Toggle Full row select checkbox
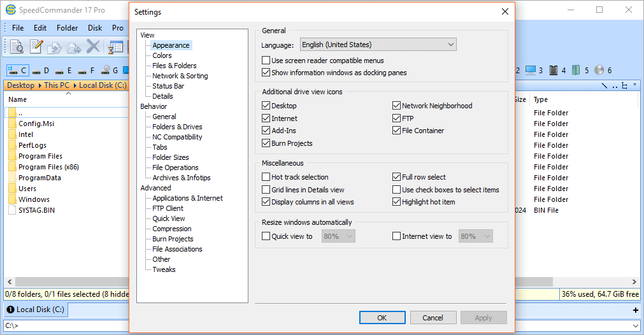The height and width of the screenshot is (335, 644). point(396,177)
